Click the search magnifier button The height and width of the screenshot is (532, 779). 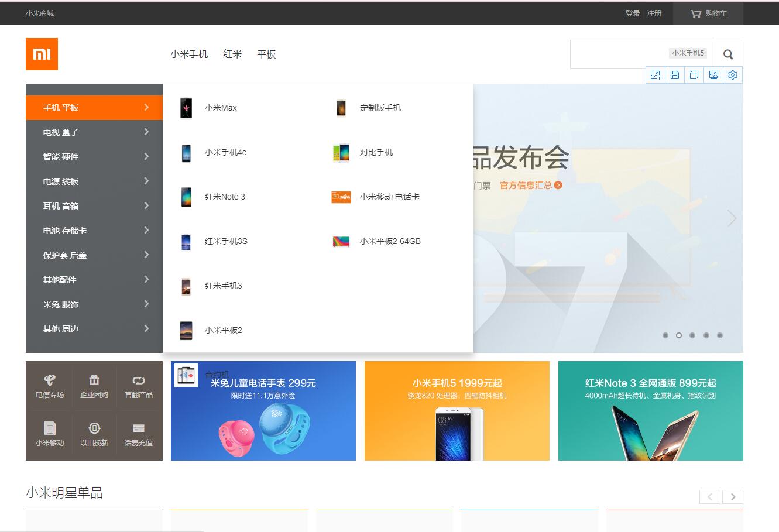(x=728, y=54)
